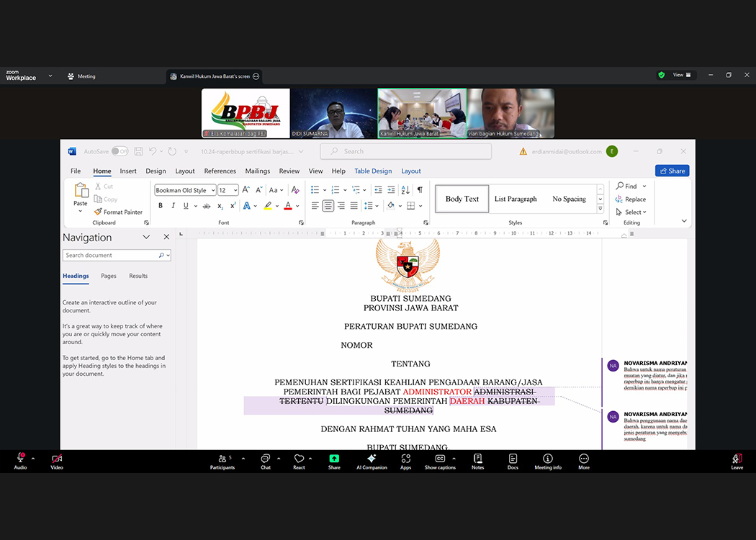The image size is (756, 540).
Task: Open Zoom AI Companion
Action: (x=372, y=461)
